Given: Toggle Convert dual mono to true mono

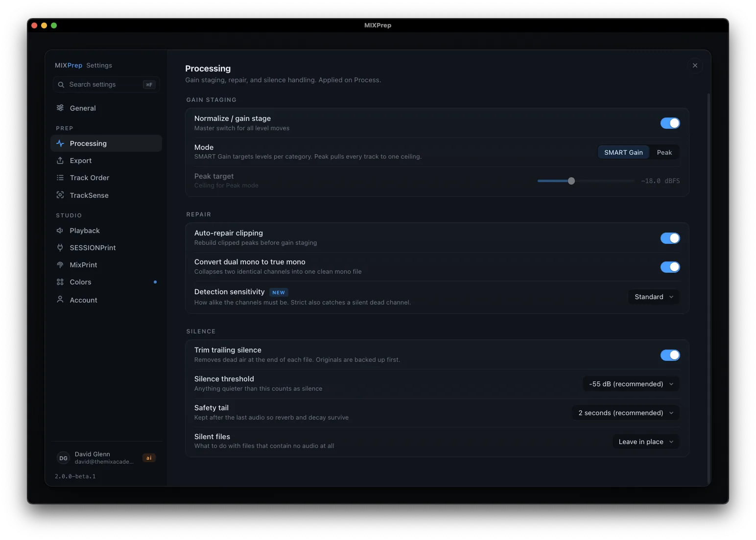Looking at the screenshot, I should pyautogui.click(x=670, y=267).
